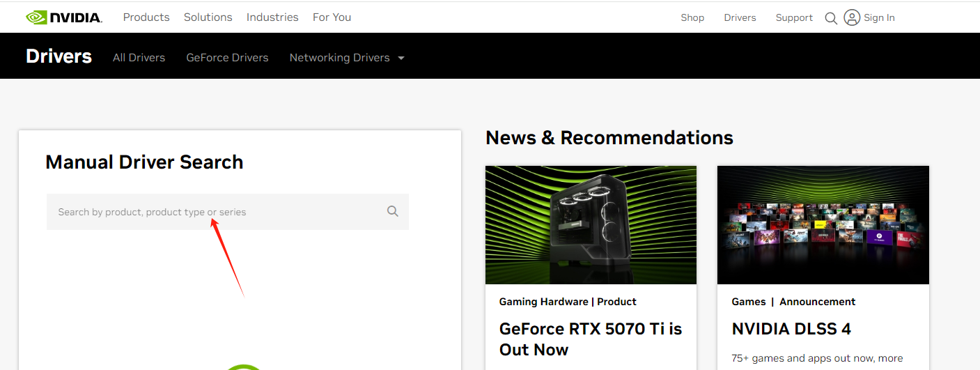Click the NVIDIA logo
The image size is (980, 370).
[64, 17]
